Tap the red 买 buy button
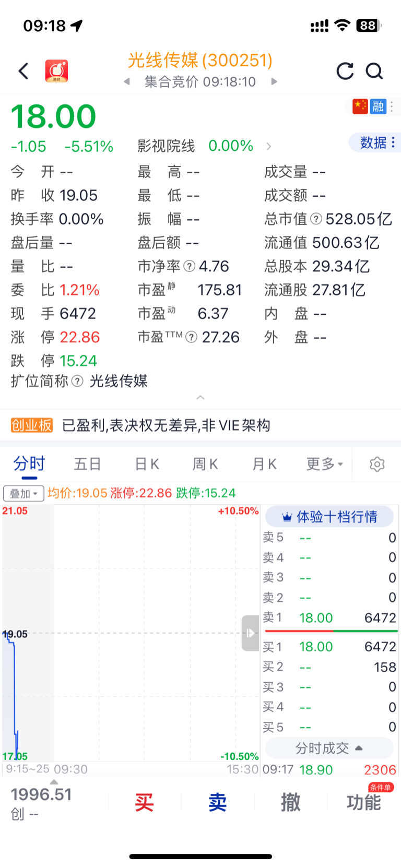Image resolution: width=401 pixels, height=868 pixels. [x=144, y=802]
